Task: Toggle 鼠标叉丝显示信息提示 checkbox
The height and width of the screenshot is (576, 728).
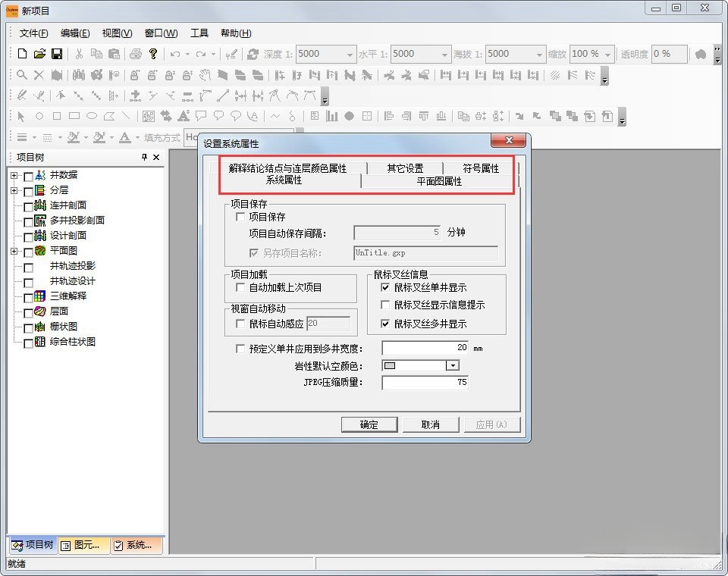Action: tap(385, 305)
